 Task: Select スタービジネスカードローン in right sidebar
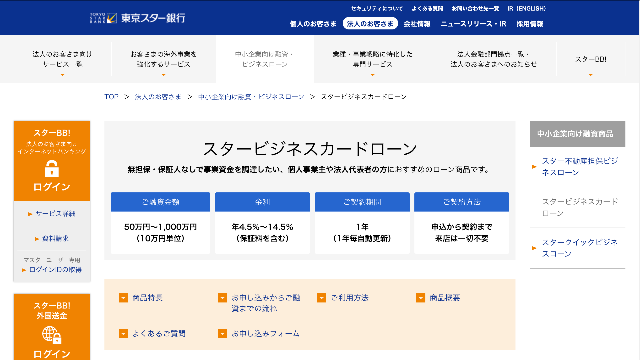pyautogui.click(x=580, y=207)
